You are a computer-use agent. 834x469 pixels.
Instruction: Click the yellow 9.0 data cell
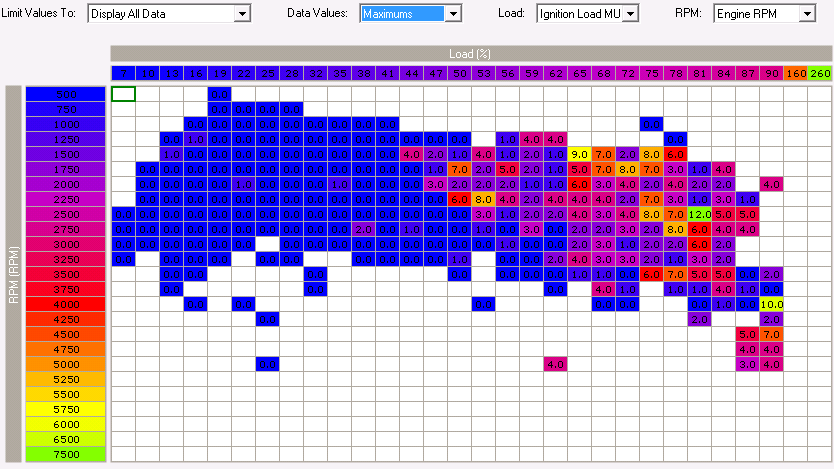(x=579, y=154)
